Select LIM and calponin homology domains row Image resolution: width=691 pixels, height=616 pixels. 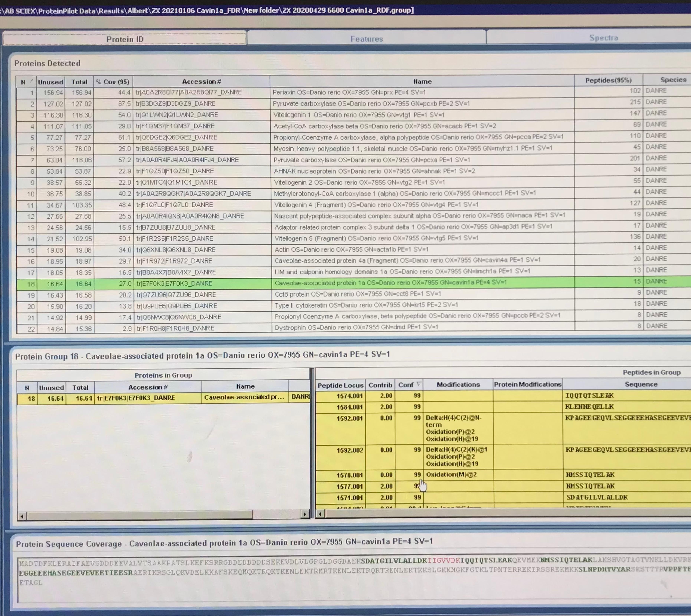point(354,272)
